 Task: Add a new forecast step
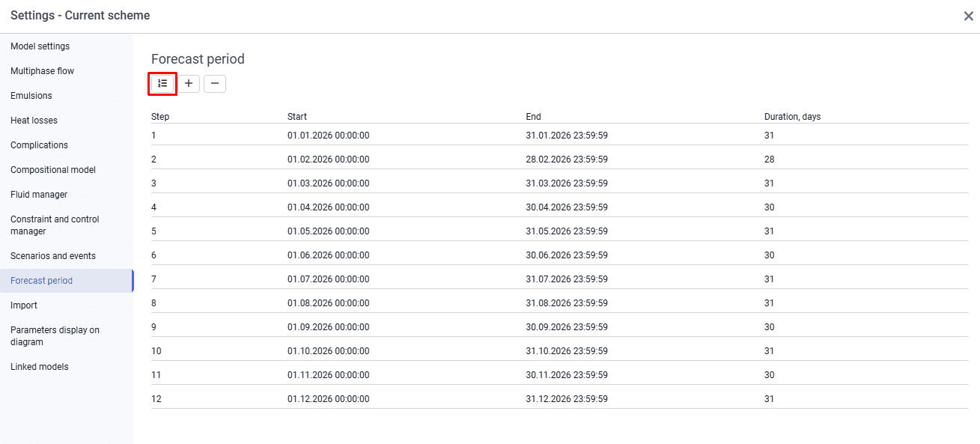189,84
